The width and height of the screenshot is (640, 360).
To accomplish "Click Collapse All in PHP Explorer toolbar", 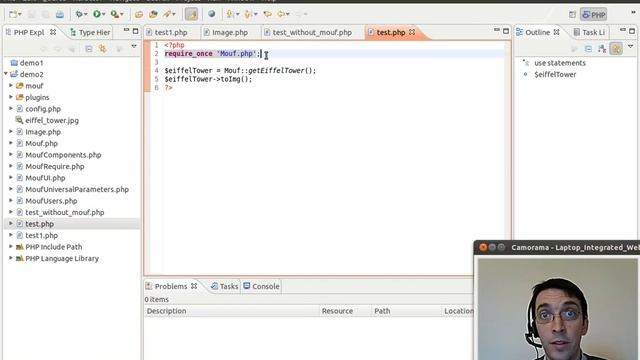I will coord(89,49).
